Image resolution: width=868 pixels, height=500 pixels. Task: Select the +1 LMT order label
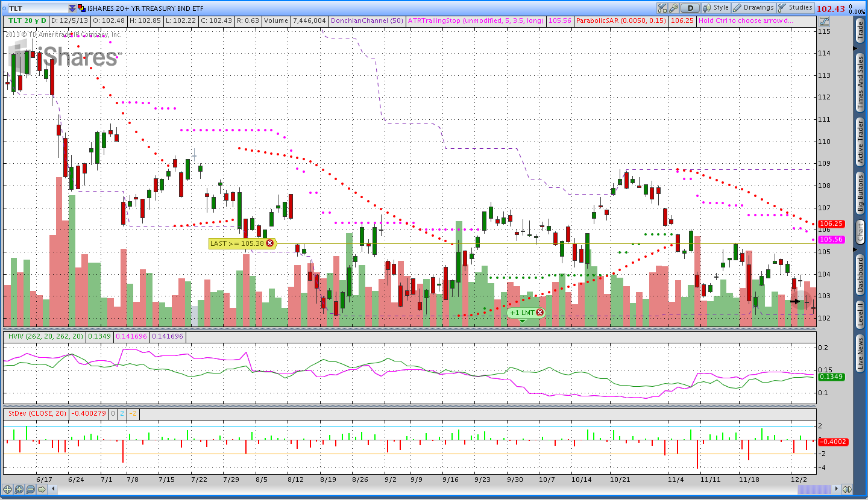pos(522,313)
